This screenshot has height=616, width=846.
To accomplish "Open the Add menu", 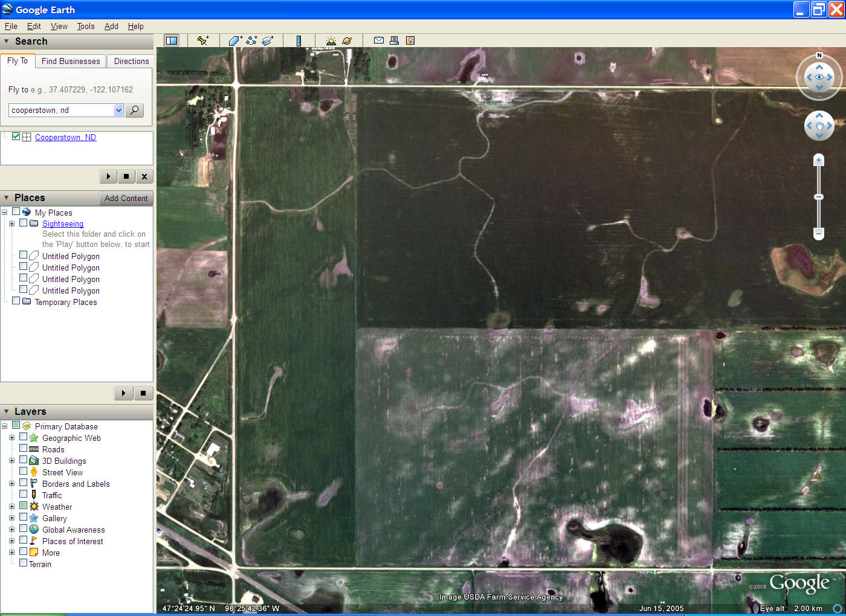I will (x=111, y=26).
